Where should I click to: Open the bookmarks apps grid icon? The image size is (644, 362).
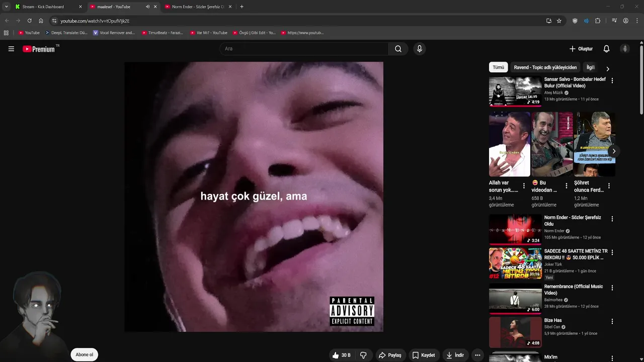(x=6, y=33)
